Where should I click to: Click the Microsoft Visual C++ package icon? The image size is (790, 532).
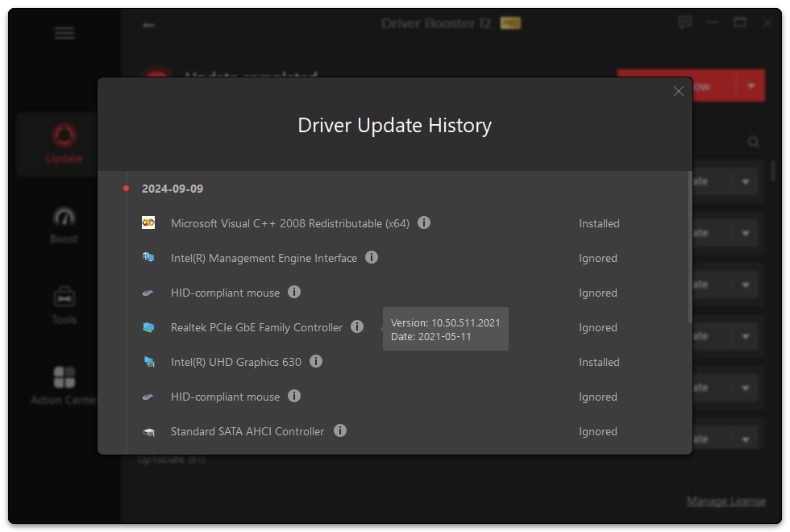[148, 222]
